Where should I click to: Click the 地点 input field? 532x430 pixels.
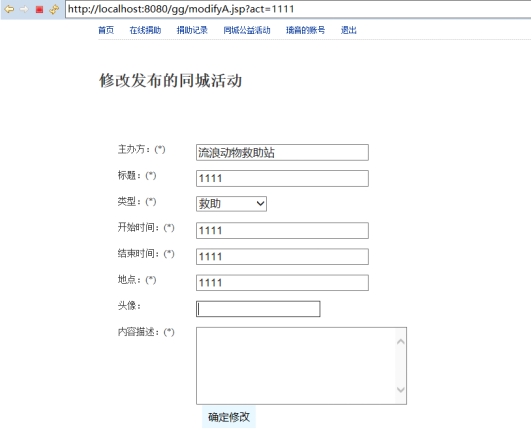click(x=282, y=283)
